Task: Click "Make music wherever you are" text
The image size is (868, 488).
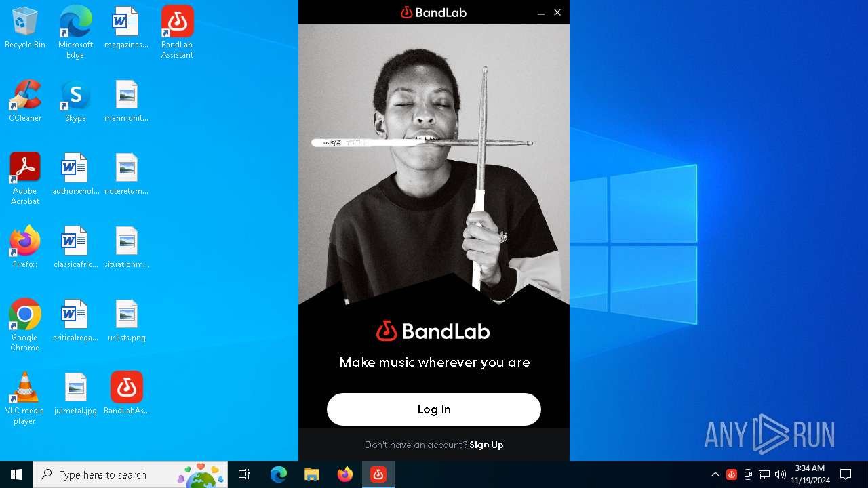Action: coord(435,362)
